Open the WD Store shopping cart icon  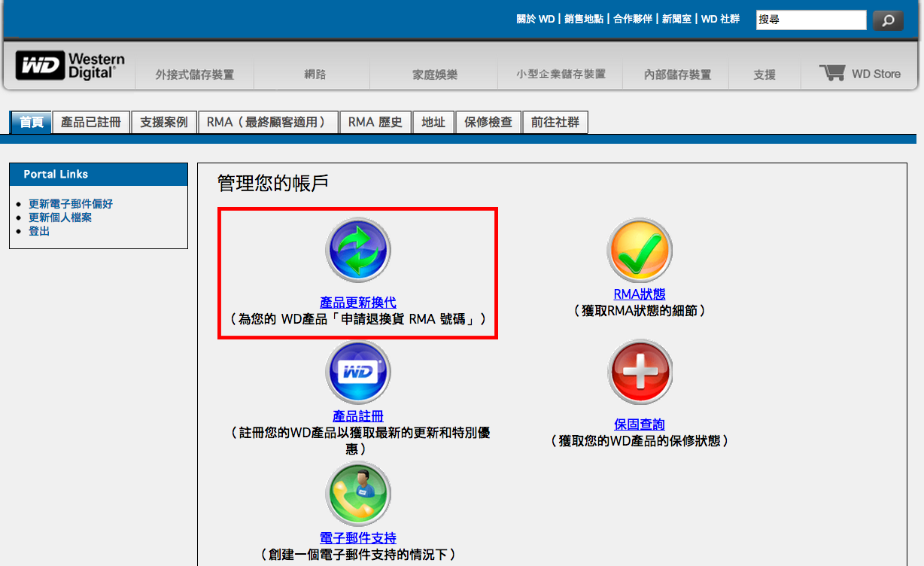coord(831,73)
